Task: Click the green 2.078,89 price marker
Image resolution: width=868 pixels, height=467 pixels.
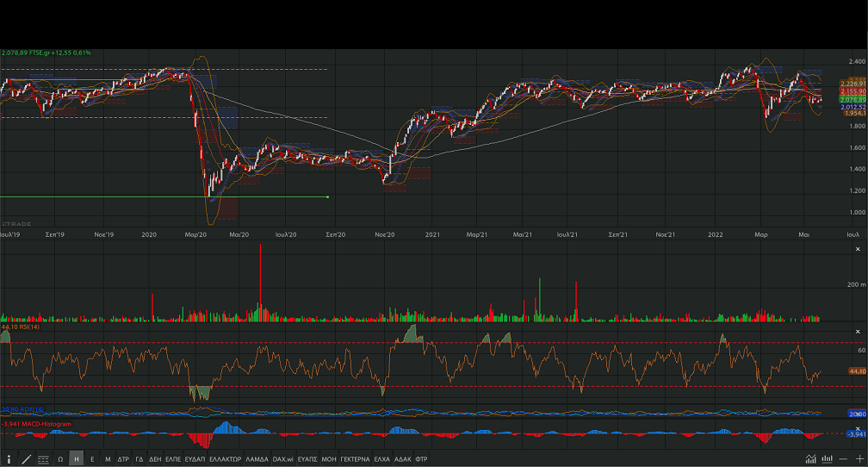Action: point(831,99)
